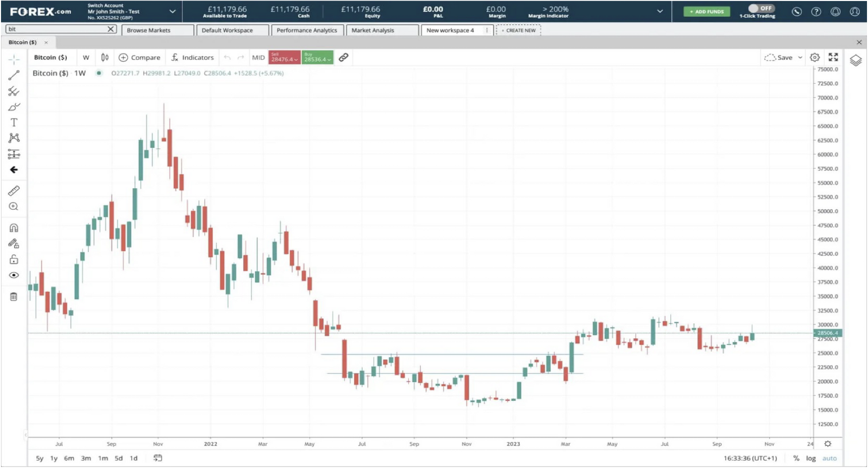
Task: Open the Save dropdown arrow
Action: (x=800, y=57)
